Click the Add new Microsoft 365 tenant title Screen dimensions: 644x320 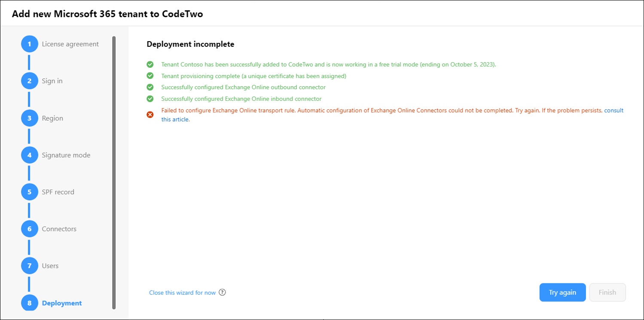[x=107, y=14]
